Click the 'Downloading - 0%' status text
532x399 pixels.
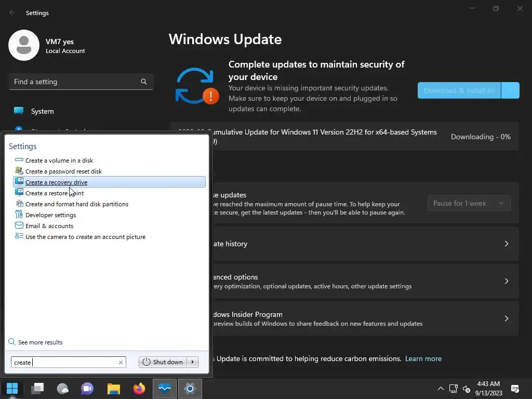(481, 137)
